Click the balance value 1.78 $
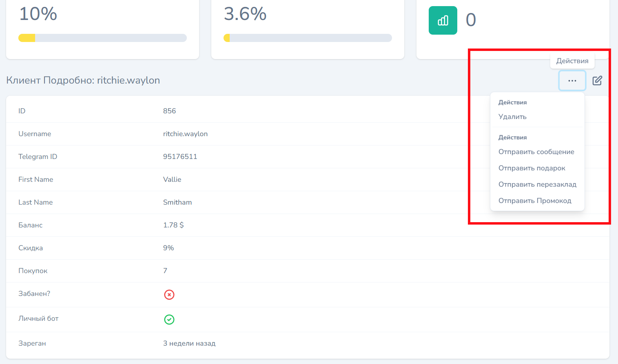The image size is (618, 364). (173, 225)
